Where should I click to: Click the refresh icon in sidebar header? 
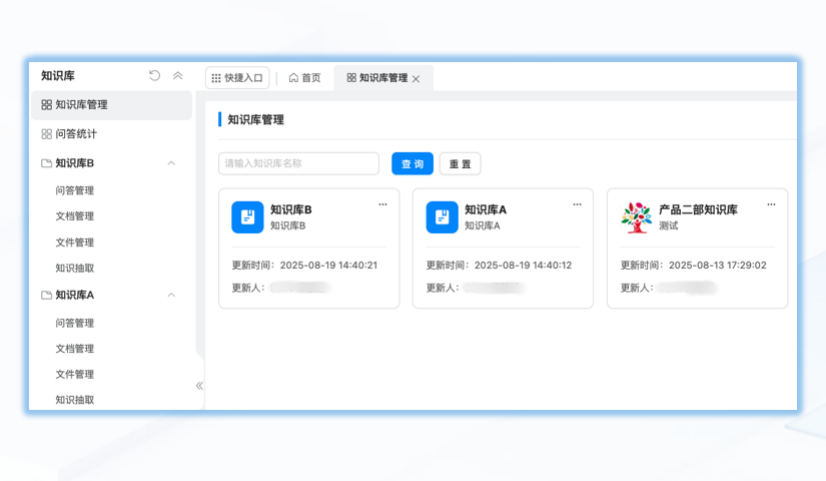155,76
